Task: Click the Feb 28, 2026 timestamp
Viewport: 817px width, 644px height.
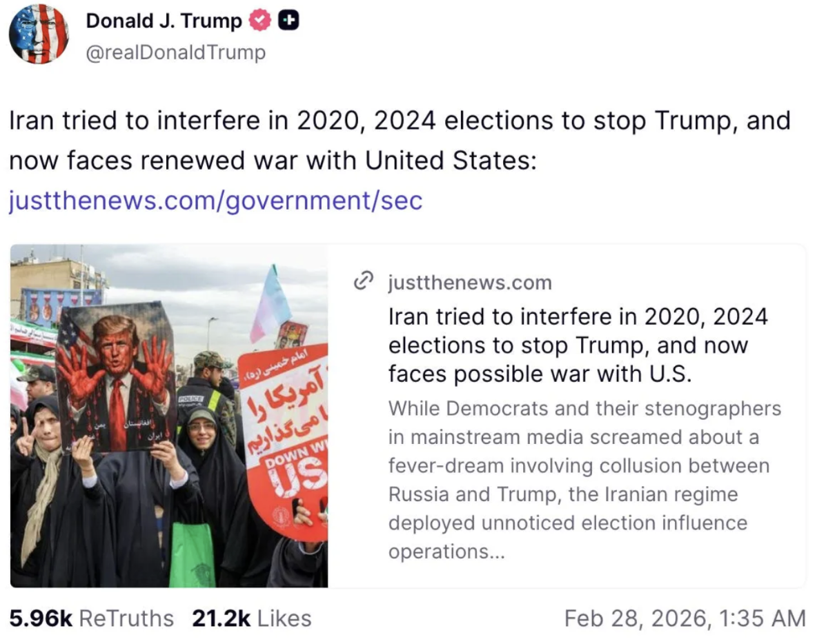Action: tap(684, 618)
